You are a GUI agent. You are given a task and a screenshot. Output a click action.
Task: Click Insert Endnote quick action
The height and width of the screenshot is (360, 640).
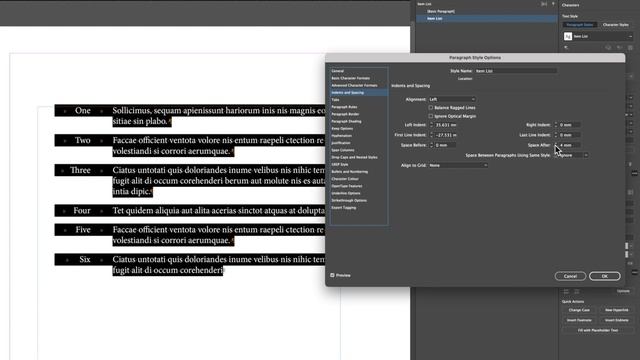[x=616, y=320]
